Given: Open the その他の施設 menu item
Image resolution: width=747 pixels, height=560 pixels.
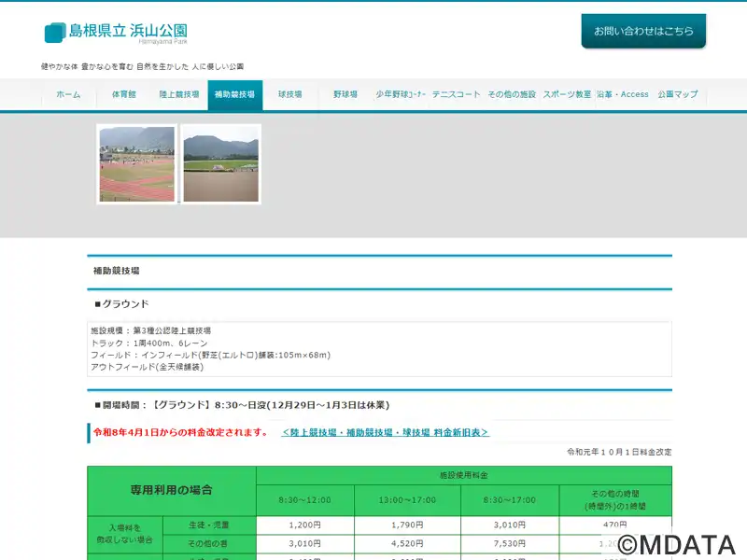Looking at the screenshot, I should coord(512,95).
